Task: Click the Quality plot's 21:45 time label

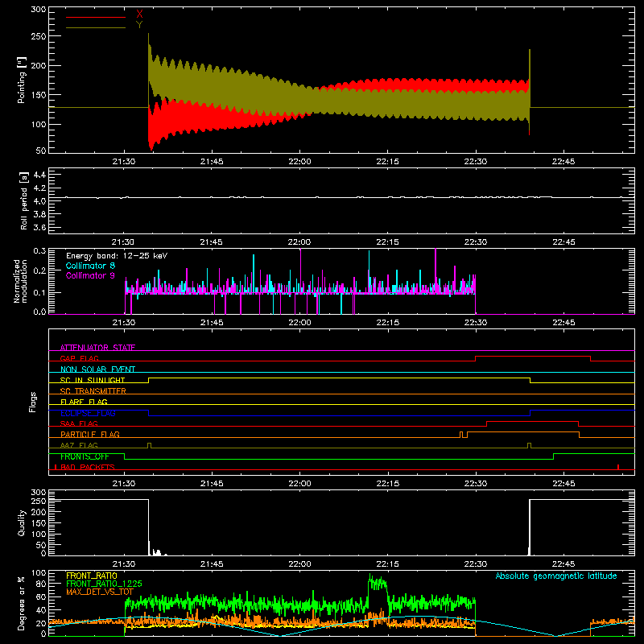Action: [212, 564]
